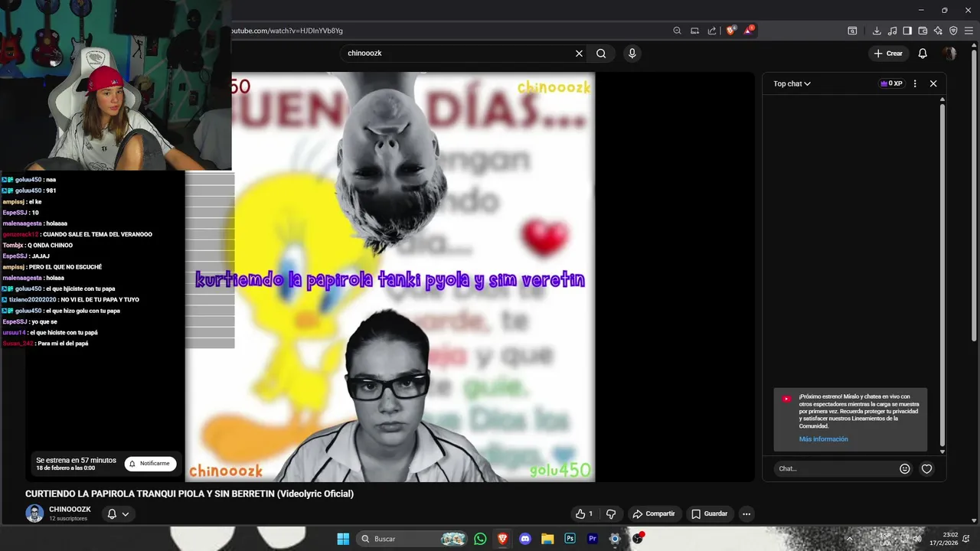Open more video actions ellipsis
Screen dimensions: 980x551
746,514
